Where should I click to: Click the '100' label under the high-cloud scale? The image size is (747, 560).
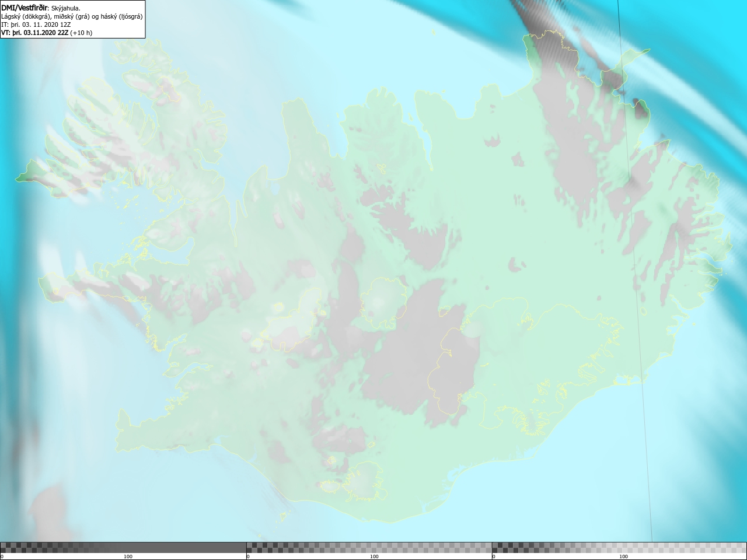pyautogui.click(x=623, y=556)
